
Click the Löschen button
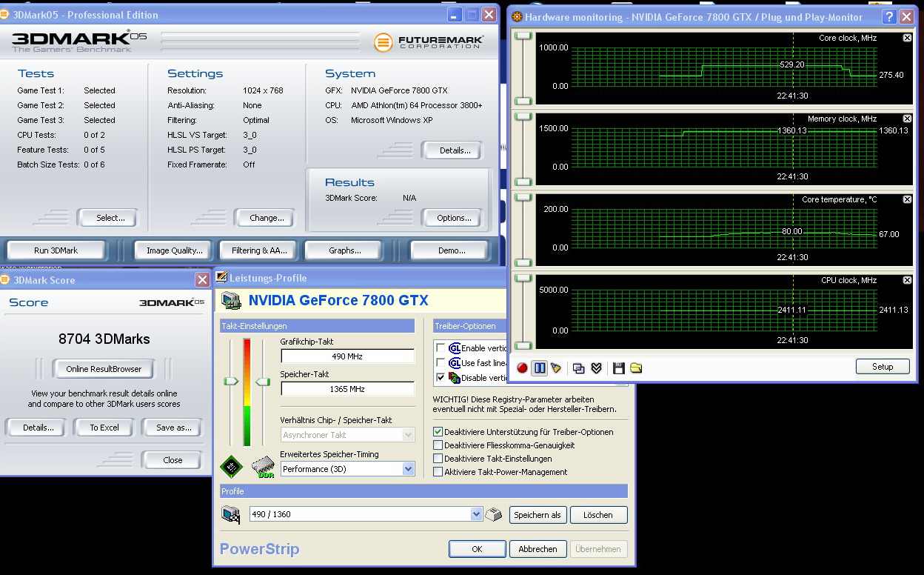[x=597, y=515]
